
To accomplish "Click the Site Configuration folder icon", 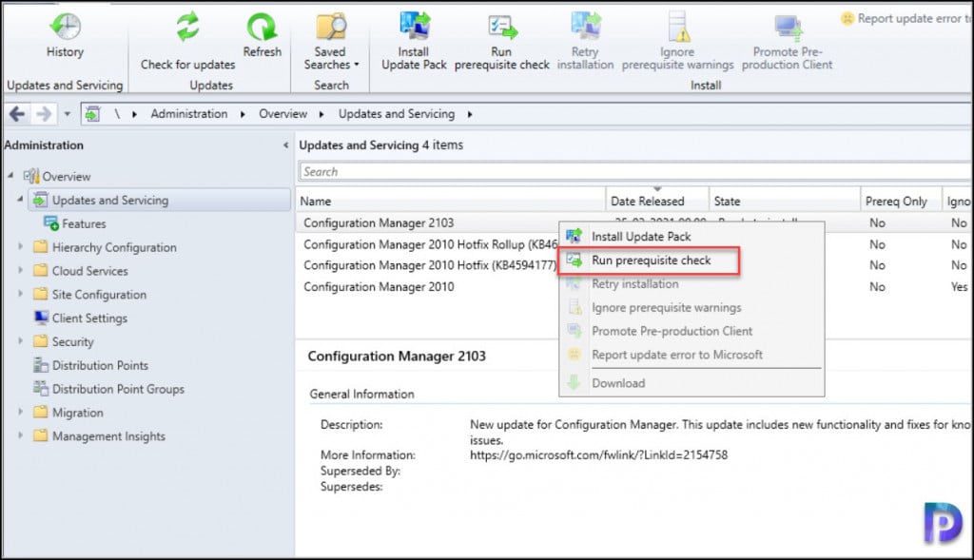I will (x=41, y=295).
